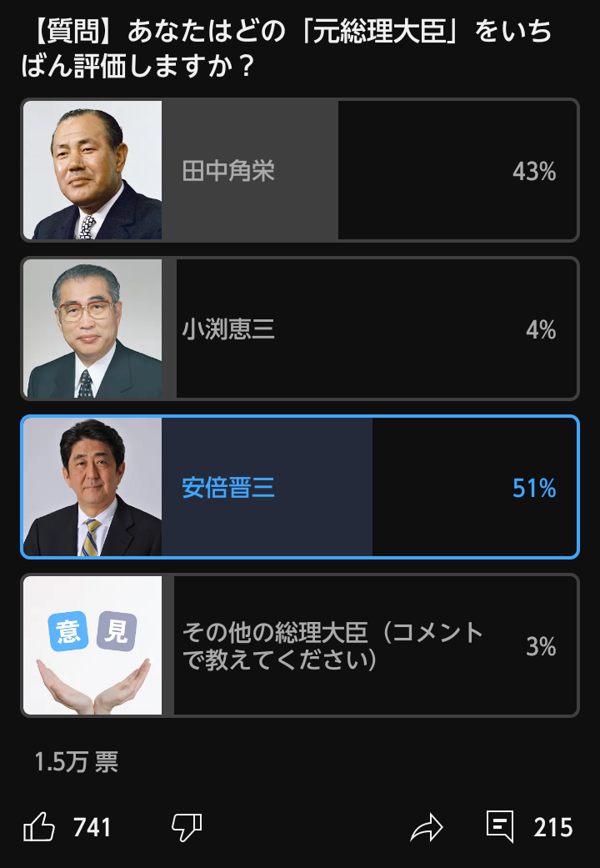Select the 小渕恵三 poll option

click(228, 329)
